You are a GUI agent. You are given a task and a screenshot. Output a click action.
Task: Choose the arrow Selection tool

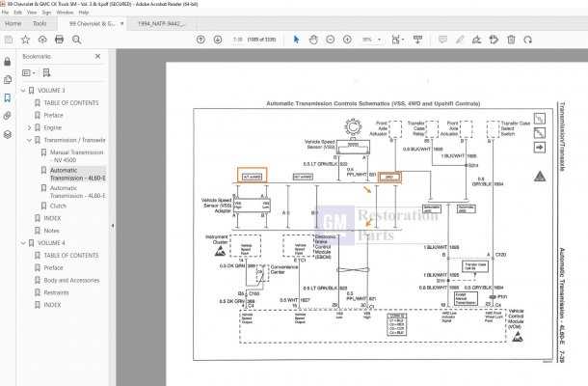296,40
